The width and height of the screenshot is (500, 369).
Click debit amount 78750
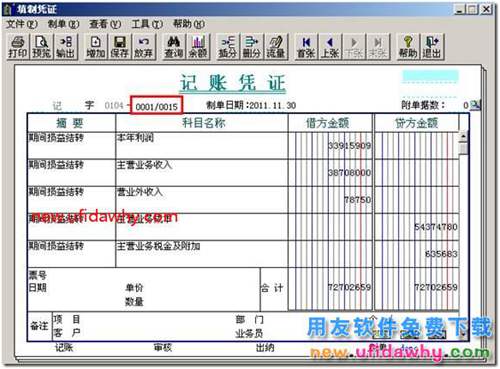tap(357, 200)
